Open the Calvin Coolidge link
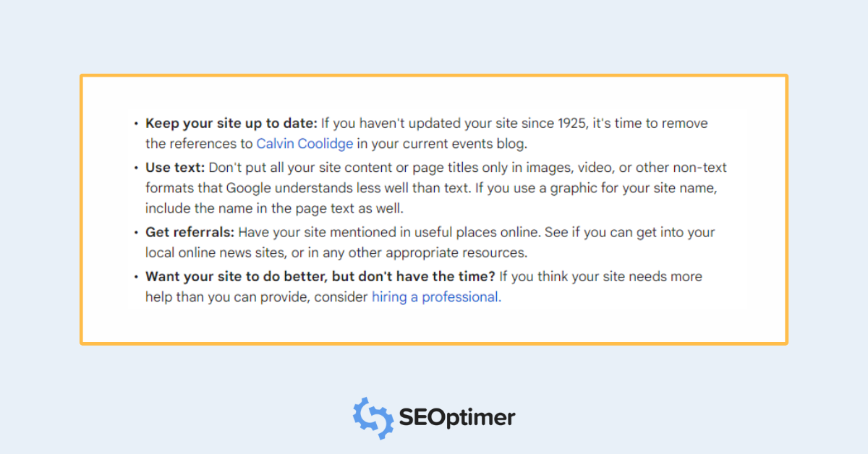 point(305,144)
